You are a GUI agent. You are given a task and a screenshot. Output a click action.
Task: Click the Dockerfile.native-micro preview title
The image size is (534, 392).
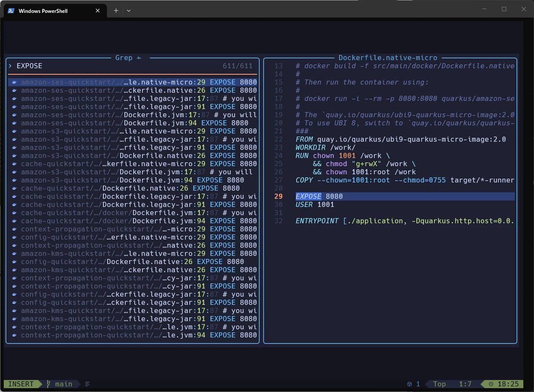pyautogui.click(x=388, y=58)
